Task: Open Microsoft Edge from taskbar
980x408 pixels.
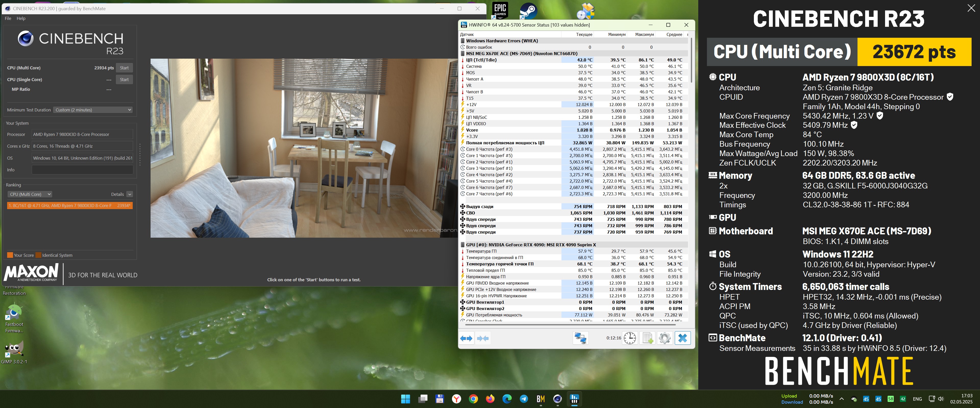Action: (507, 399)
